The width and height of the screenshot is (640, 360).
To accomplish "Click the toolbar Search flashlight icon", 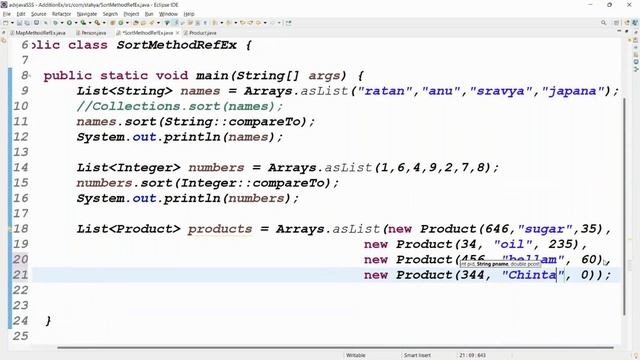I will [x=152, y=23].
